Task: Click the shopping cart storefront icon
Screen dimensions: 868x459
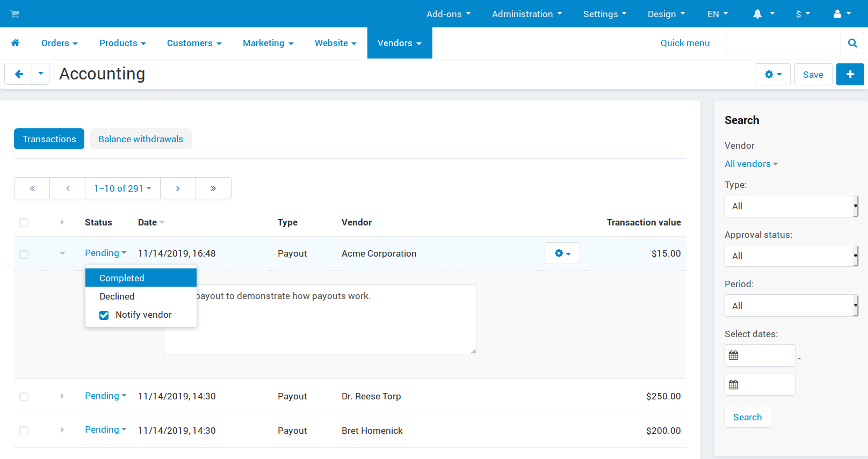Action: [15, 14]
